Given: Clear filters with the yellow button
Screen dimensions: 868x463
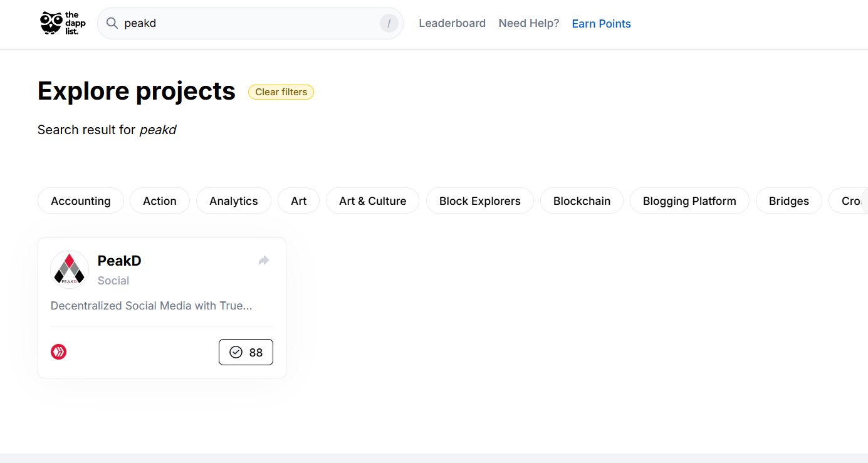Looking at the screenshot, I should tap(281, 92).
